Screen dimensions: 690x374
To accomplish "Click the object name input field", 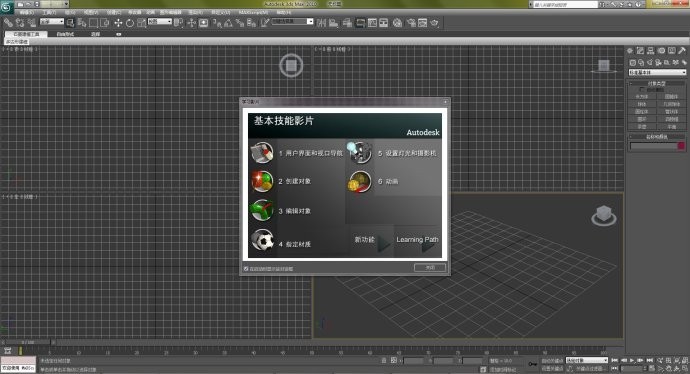I will (x=653, y=146).
